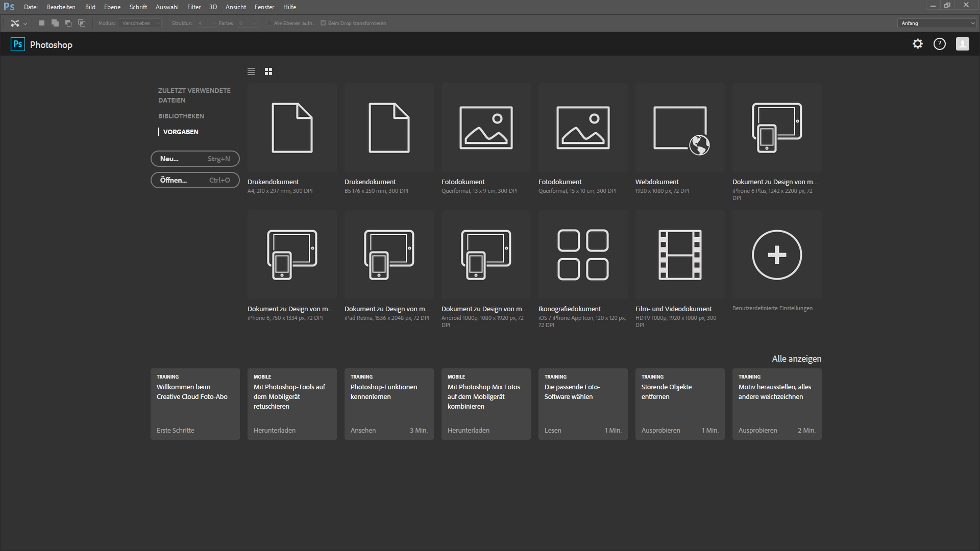Open Mit Photoshop Mix Fotos kombinieren card

pos(486,404)
